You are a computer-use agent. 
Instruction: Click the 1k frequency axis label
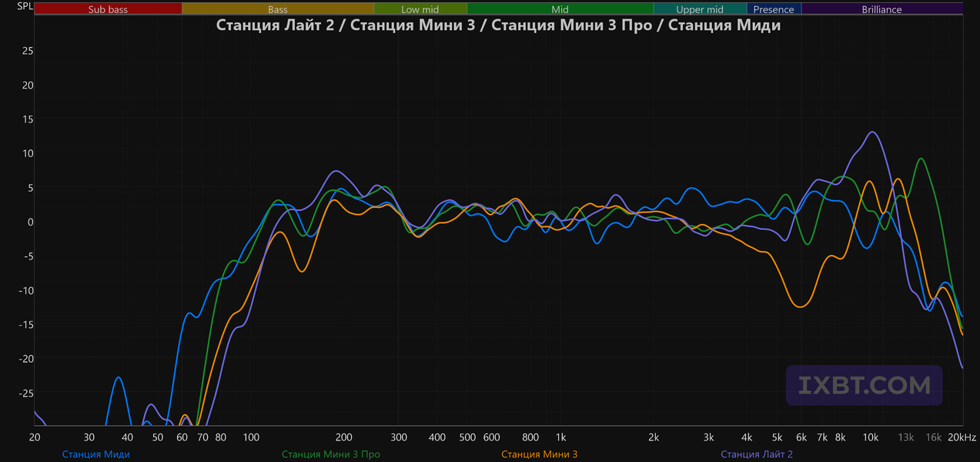[560, 437]
